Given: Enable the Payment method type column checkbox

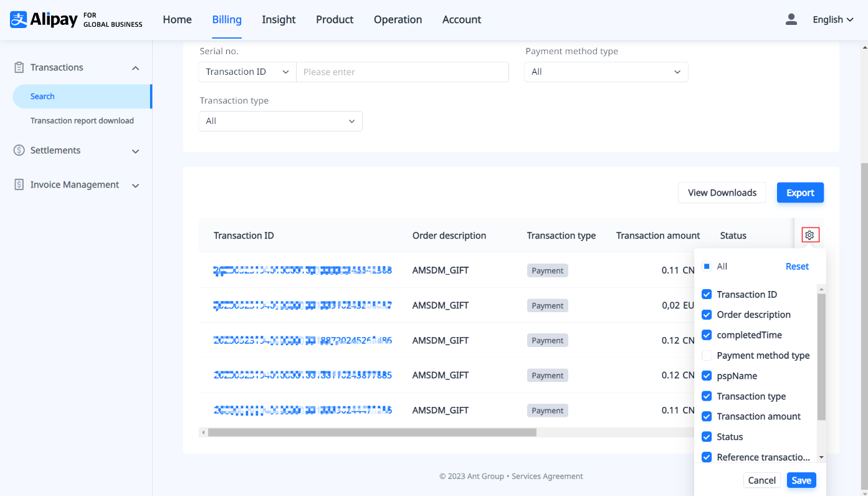Looking at the screenshot, I should pos(707,355).
